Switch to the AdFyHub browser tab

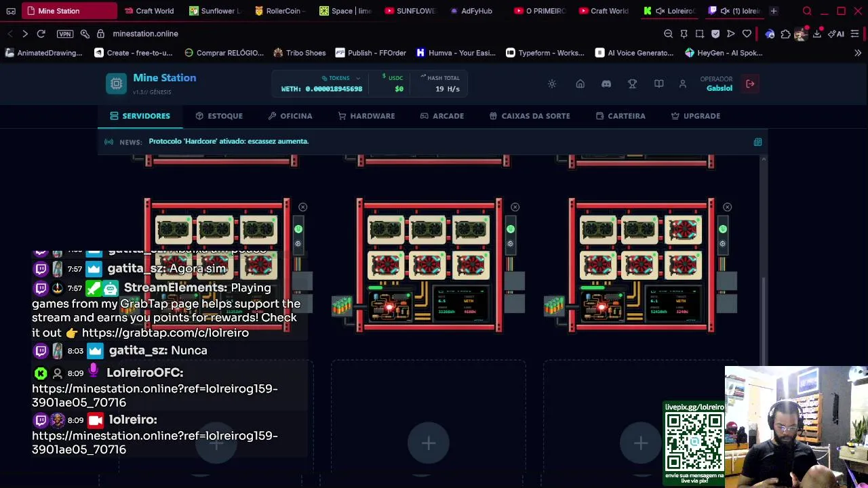471,11
